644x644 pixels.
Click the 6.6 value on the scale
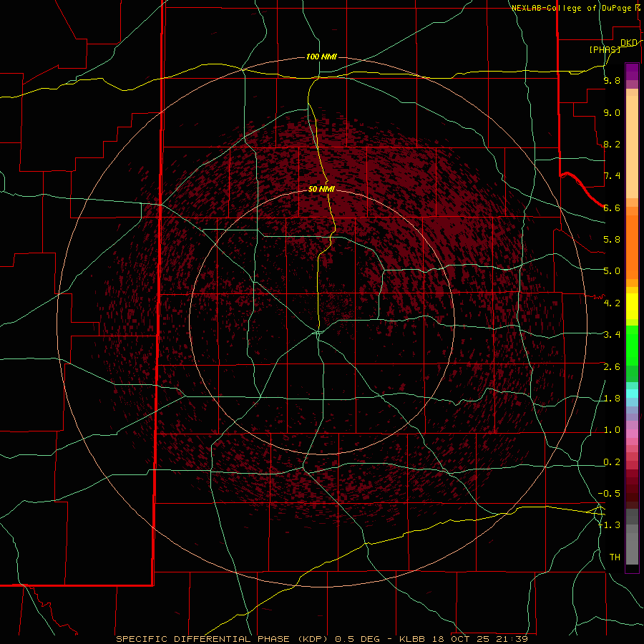coord(612,208)
